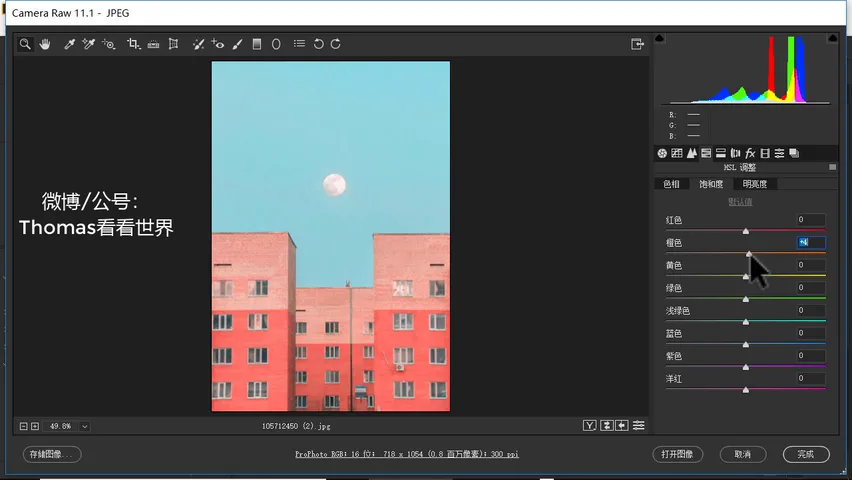Screen dimensions: 852x480
Task: Switch to the 饱和度 tab
Action: [711, 184]
